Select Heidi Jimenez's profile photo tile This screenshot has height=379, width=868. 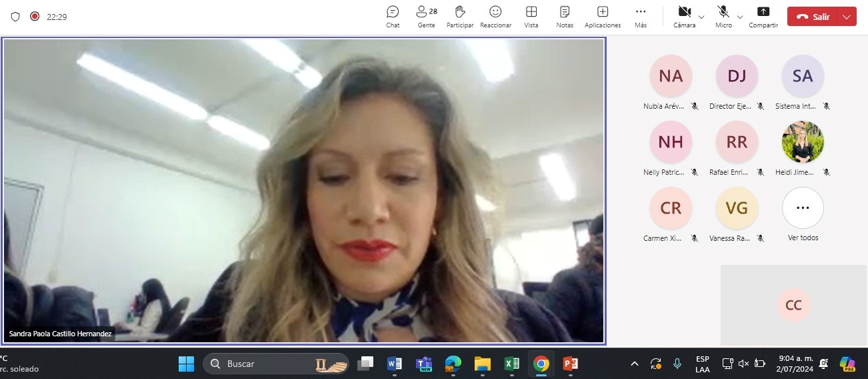click(x=803, y=142)
